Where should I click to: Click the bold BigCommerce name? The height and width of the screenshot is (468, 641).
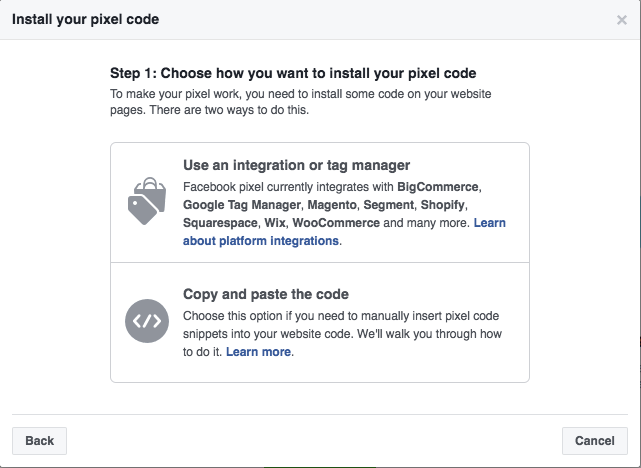tap(438, 187)
